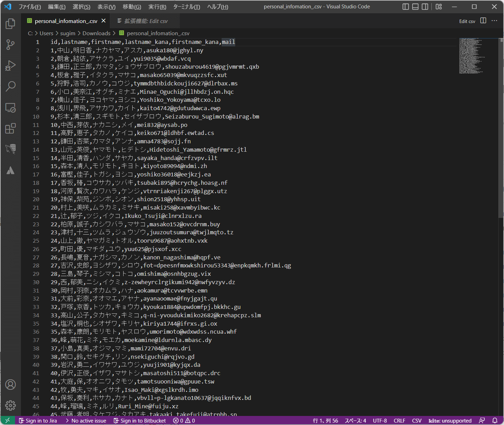Click the email Isao_Maki@xgslkrdh.imo
Screen dimensions: 504x425
click(x=161, y=390)
